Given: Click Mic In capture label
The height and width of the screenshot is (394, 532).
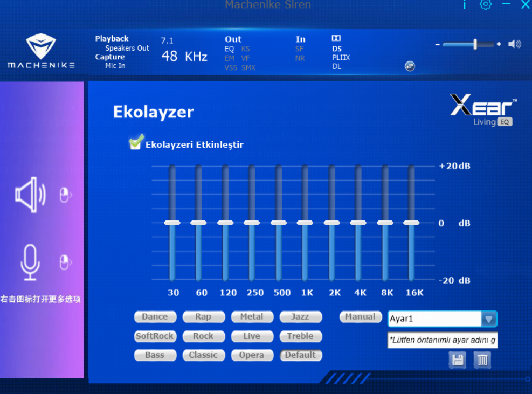Looking at the screenshot, I should (x=115, y=66).
